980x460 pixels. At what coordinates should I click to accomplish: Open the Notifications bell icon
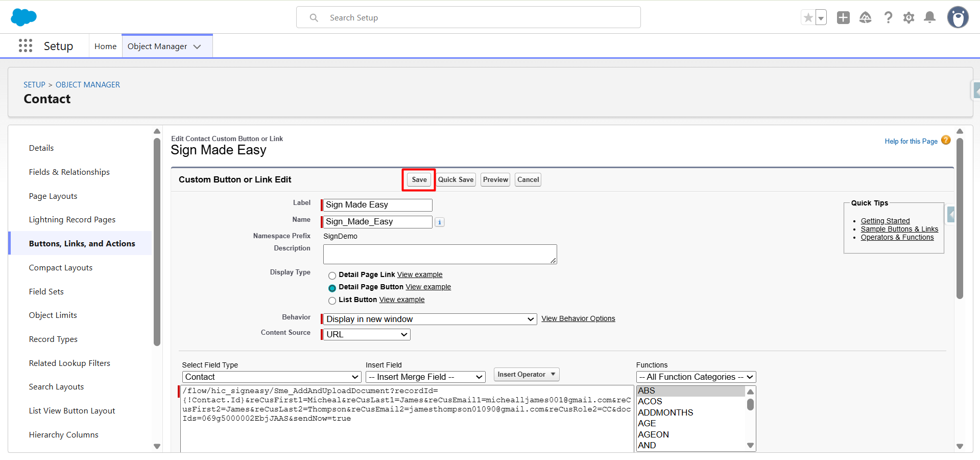[930, 18]
